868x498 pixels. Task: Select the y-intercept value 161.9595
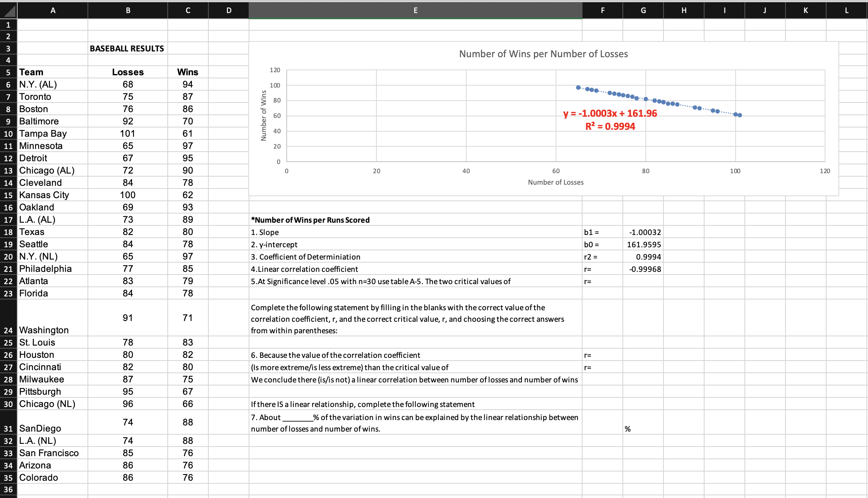point(643,245)
